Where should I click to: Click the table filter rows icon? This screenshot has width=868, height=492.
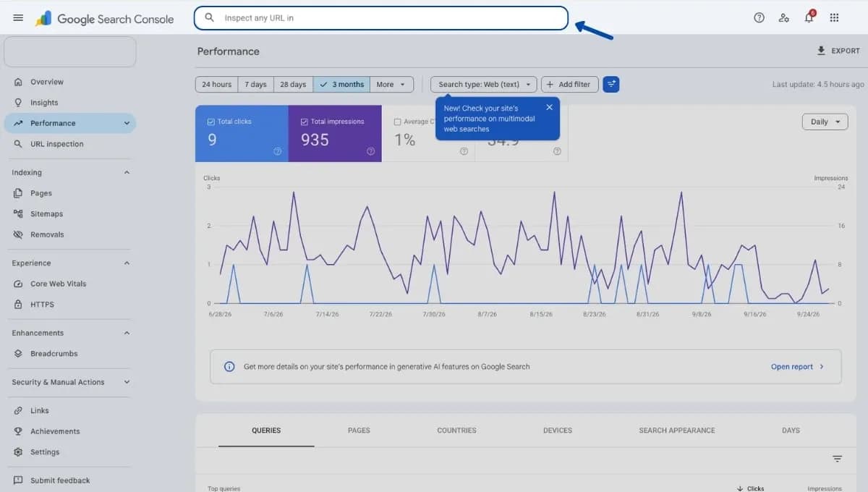(x=837, y=459)
